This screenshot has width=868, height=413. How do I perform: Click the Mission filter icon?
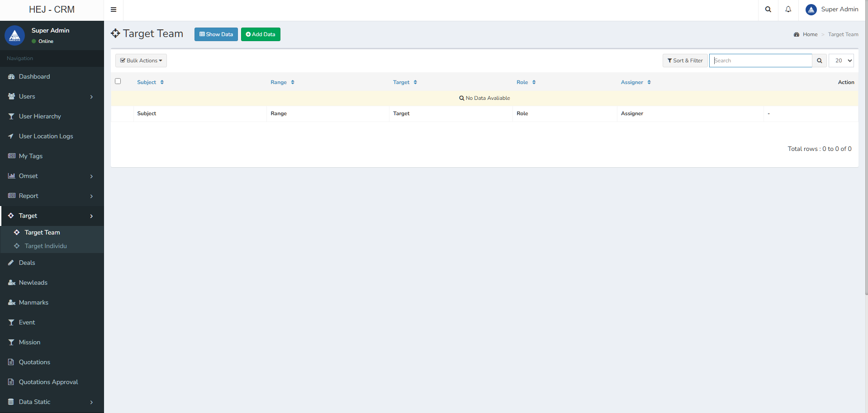(x=11, y=343)
